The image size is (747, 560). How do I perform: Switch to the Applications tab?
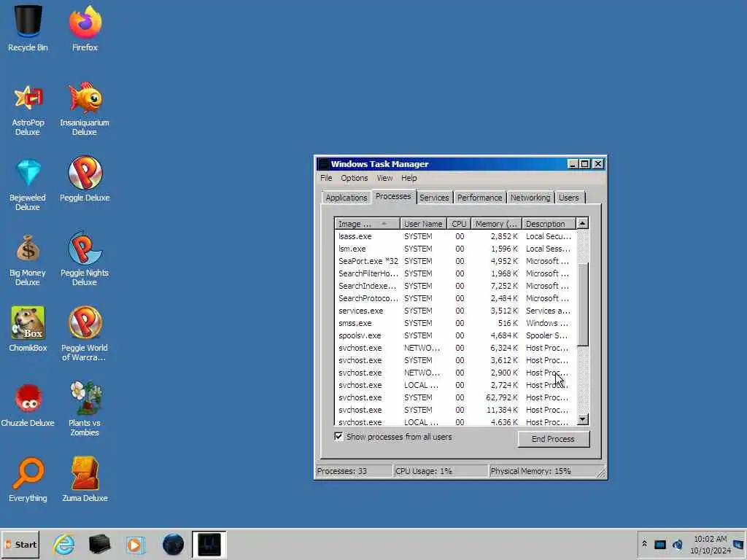pyautogui.click(x=347, y=198)
